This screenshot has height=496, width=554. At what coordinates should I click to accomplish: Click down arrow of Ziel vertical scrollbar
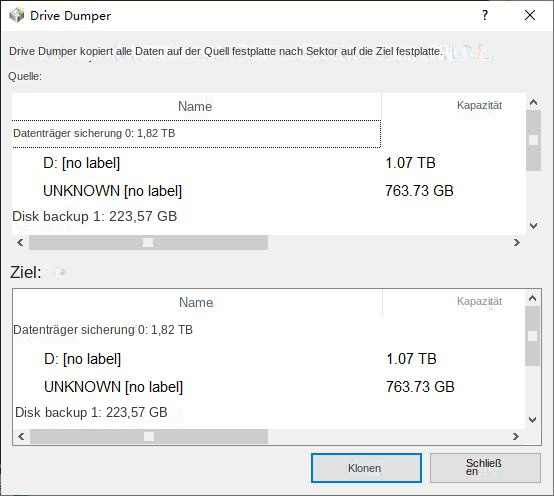click(x=532, y=420)
